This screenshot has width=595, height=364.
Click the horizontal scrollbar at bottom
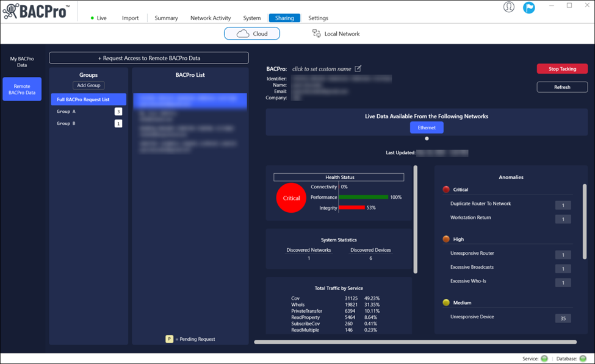(x=416, y=342)
